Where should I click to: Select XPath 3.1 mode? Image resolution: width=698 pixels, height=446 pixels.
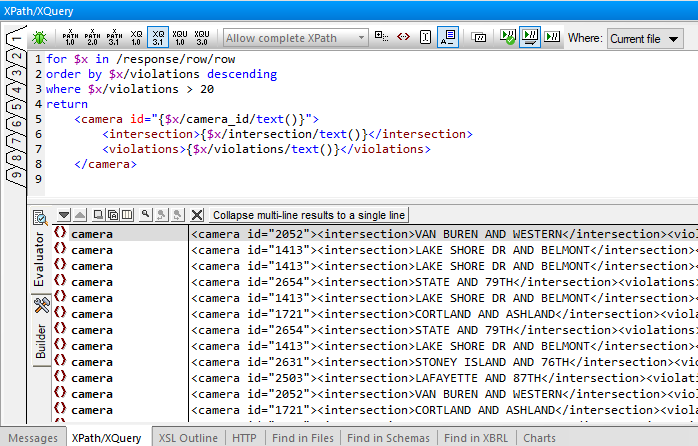tap(114, 38)
